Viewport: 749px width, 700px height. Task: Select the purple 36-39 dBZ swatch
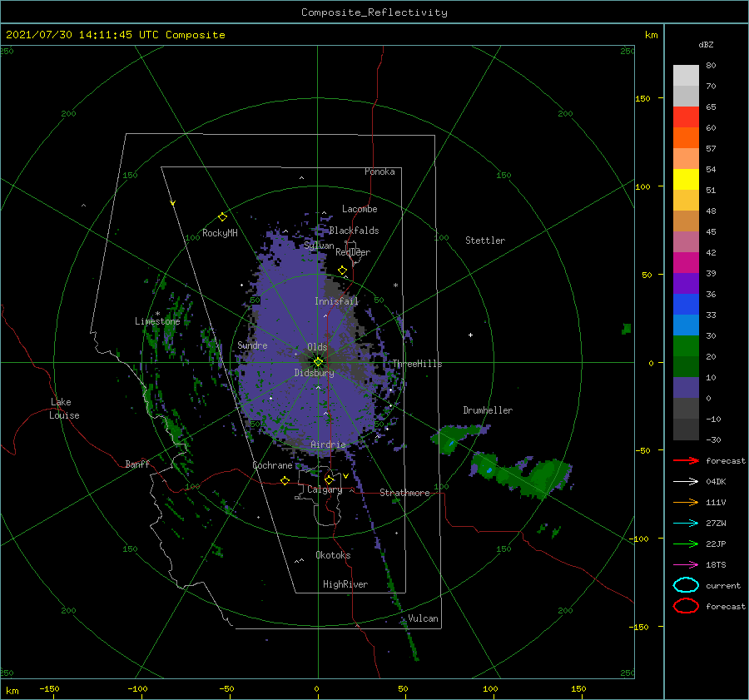(686, 284)
